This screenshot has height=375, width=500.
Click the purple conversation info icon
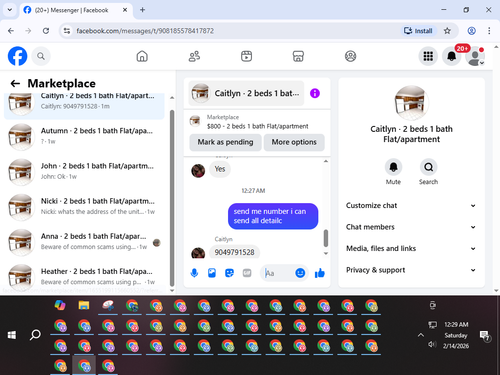(x=315, y=93)
